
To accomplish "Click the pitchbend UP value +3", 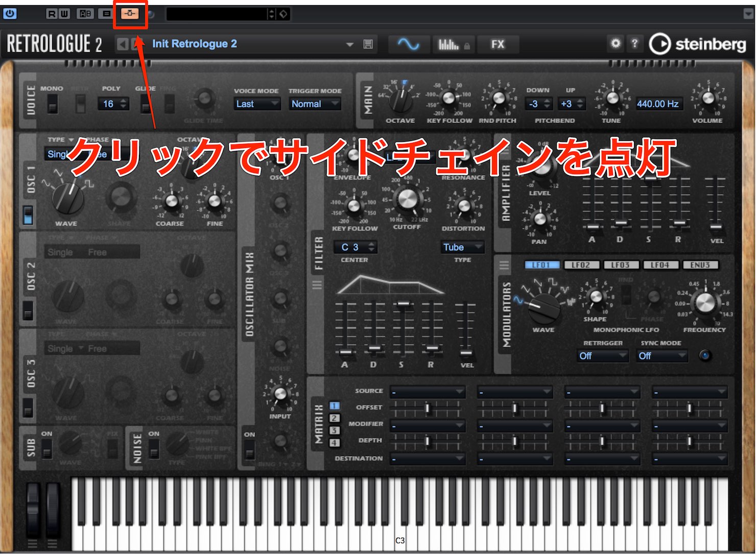I will [567, 104].
